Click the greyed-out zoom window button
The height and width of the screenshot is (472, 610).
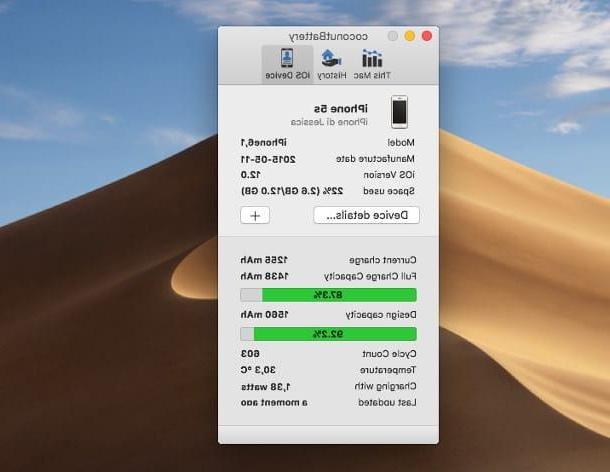pyautogui.click(x=393, y=36)
